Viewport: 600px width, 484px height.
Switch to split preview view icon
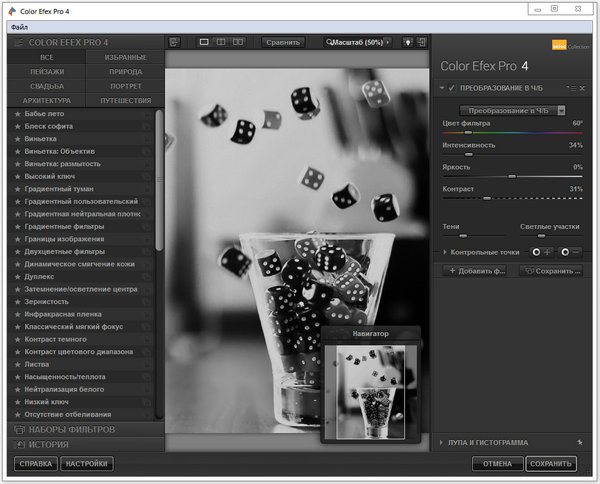click(x=221, y=42)
